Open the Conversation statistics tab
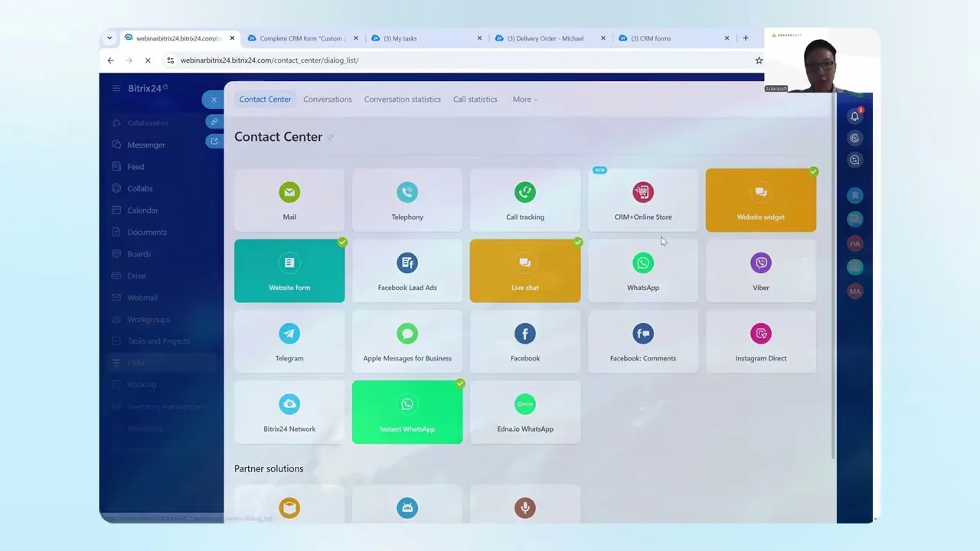 tap(403, 99)
